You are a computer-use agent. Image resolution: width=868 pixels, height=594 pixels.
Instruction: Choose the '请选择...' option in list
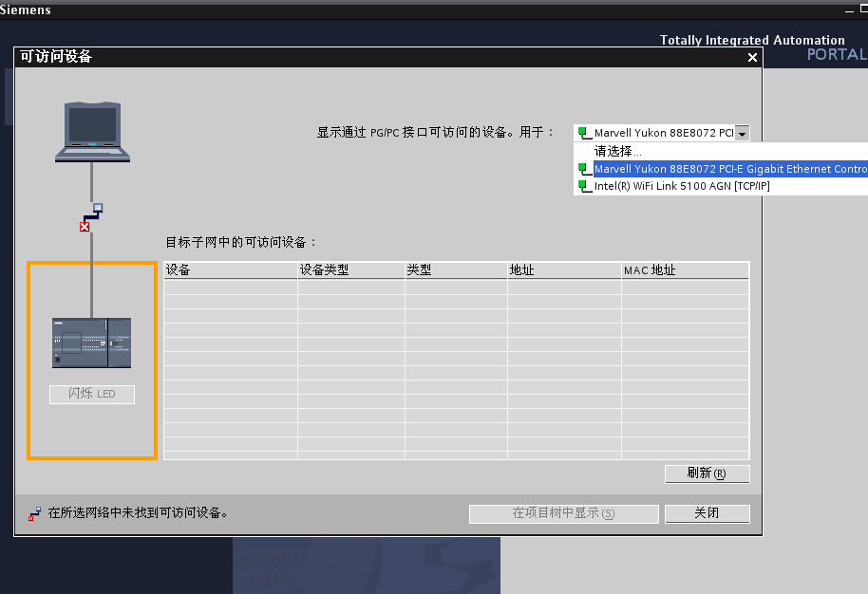pyautogui.click(x=618, y=151)
